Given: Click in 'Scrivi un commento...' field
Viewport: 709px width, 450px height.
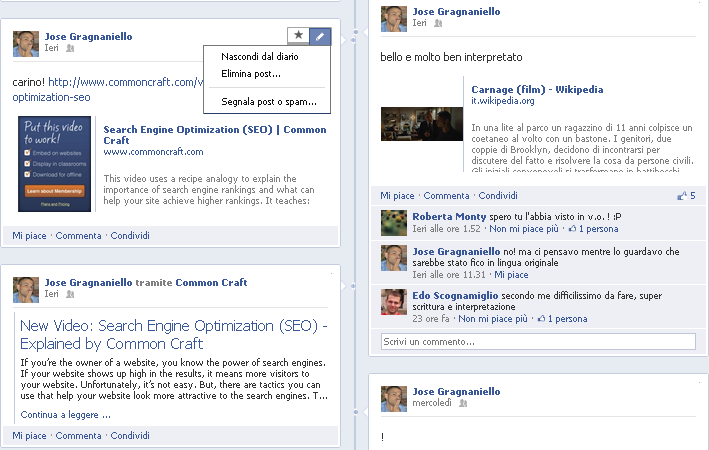Looking at the screenshot, I should tap(537, 341).
